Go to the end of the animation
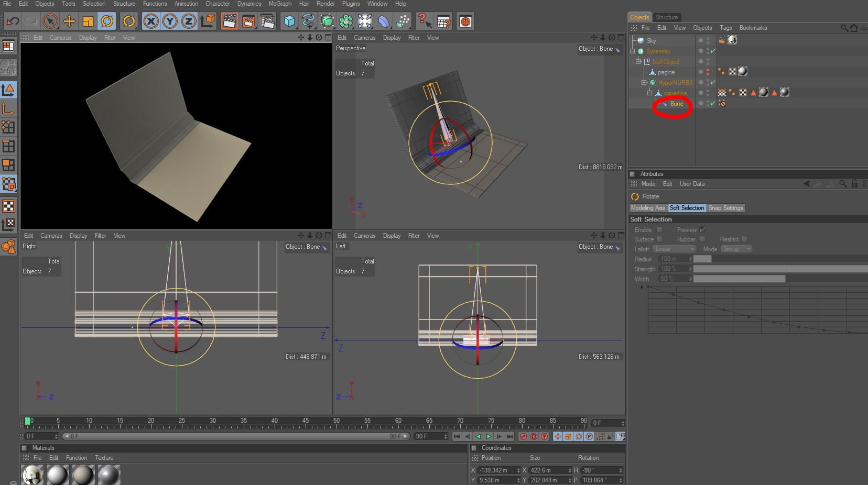The image size is (868, 485). coord(509,436)
